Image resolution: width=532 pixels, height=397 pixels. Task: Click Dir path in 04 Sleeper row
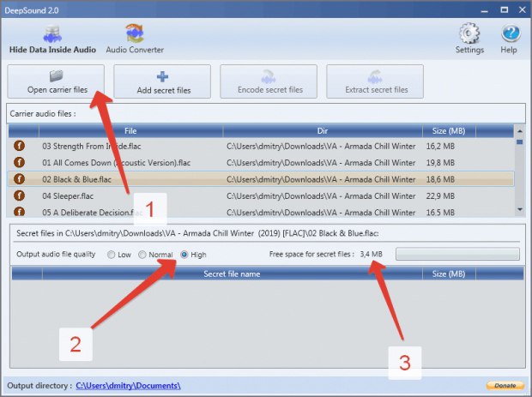(321, 196)
